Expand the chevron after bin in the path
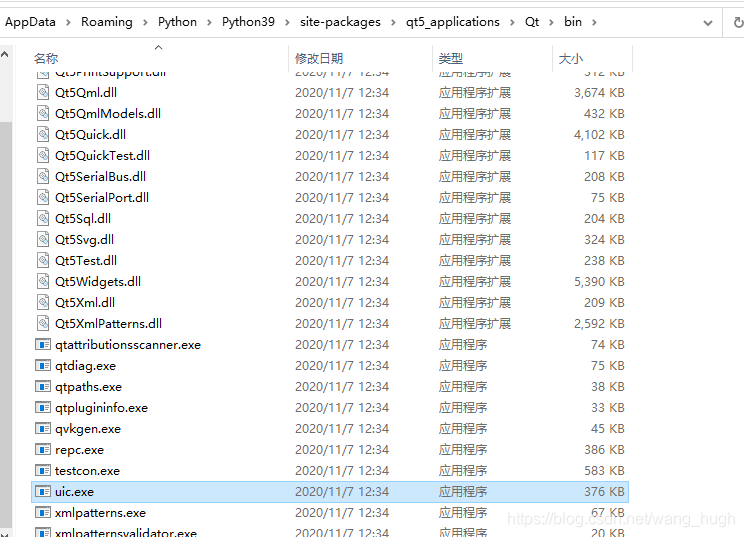 [x=594, y=22]
